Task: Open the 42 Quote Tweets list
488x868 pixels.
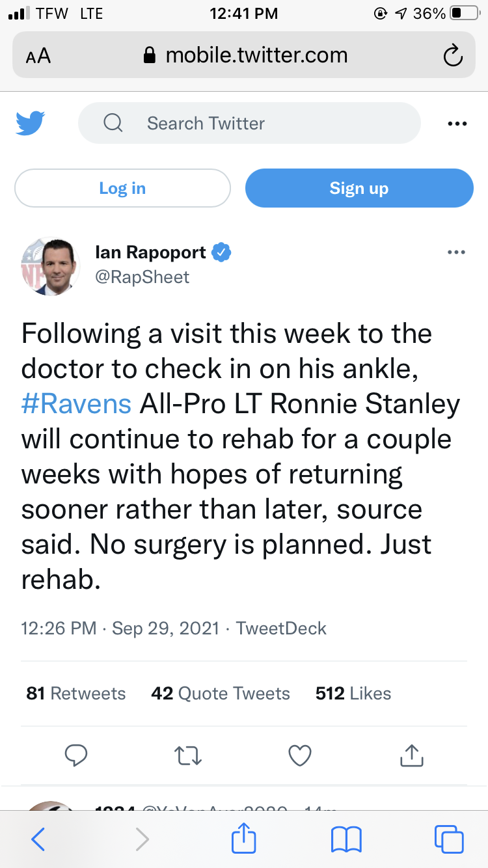Action: pyautogui.click(x=221, y=694)
